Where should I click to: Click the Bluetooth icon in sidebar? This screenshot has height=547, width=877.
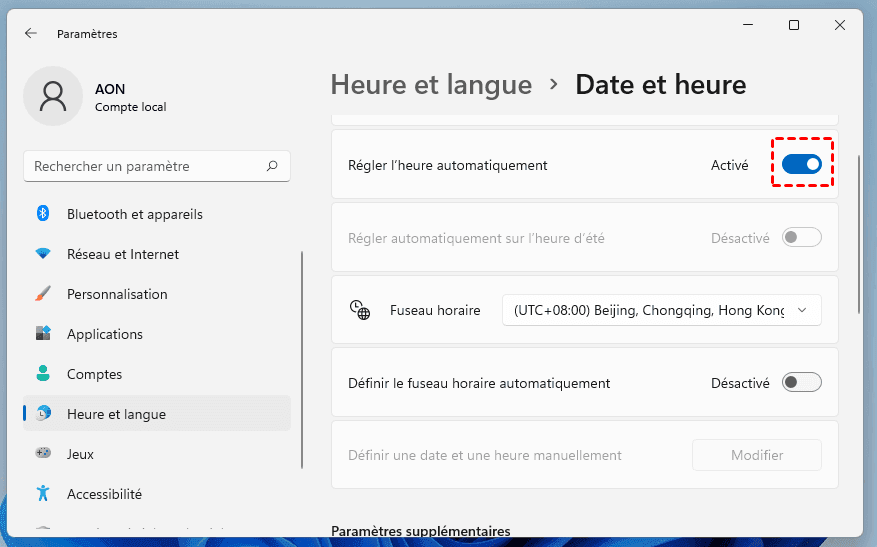[x=43, y=214]
